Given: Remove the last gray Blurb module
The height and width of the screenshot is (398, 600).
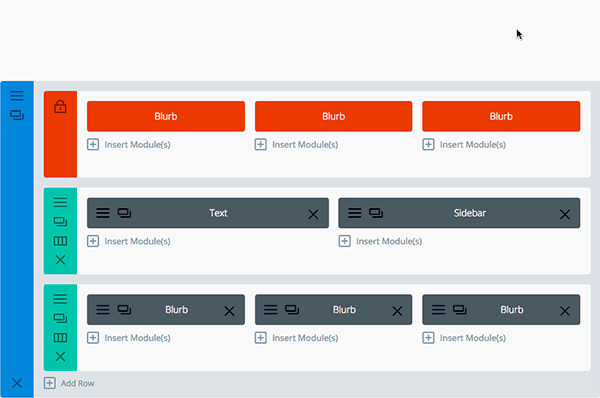Looking at the screenshot, I should [x=565, y=311].
